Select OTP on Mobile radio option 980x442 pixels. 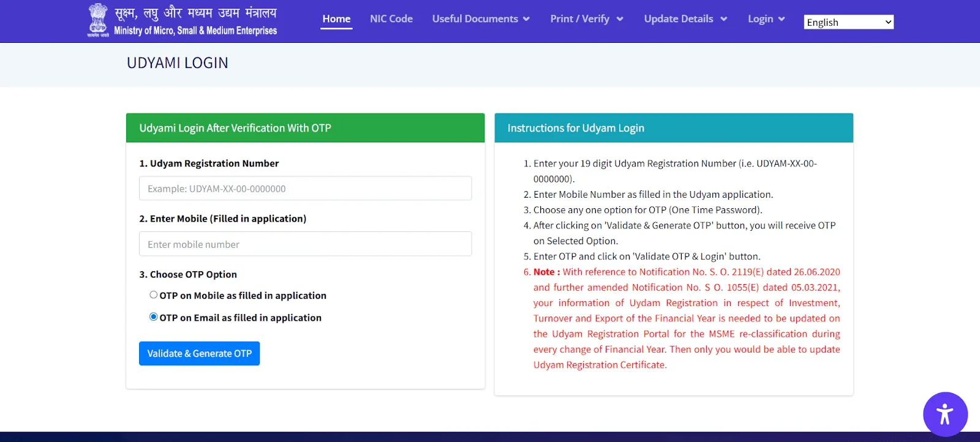[x=154, y=294]
